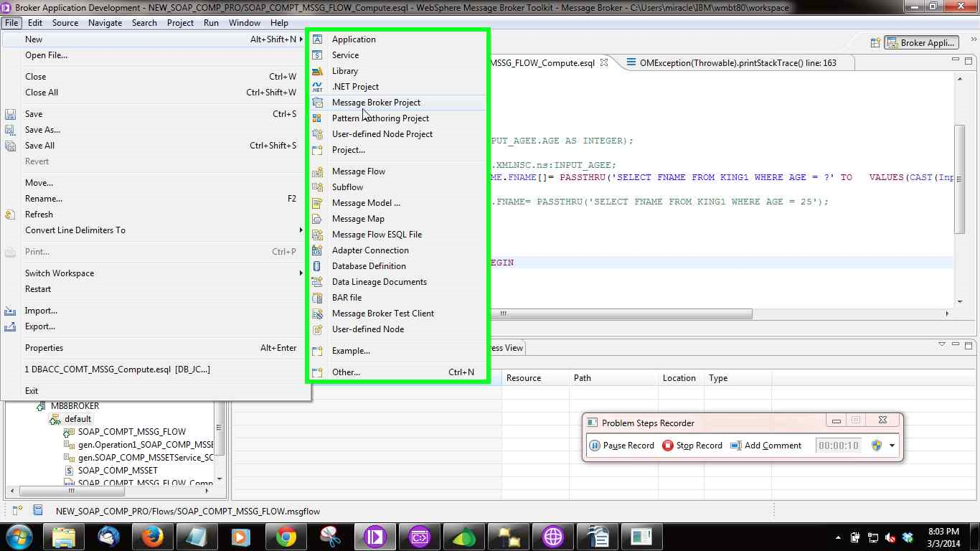Click Pause Record button

click(622, 446)
